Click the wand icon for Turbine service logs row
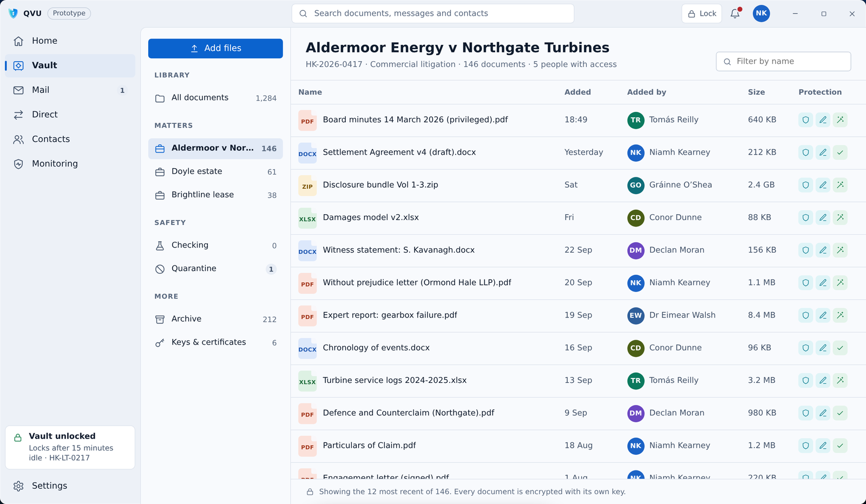This screenshot has width=866, height=504. pyautogui.click(x=840, y=380)
